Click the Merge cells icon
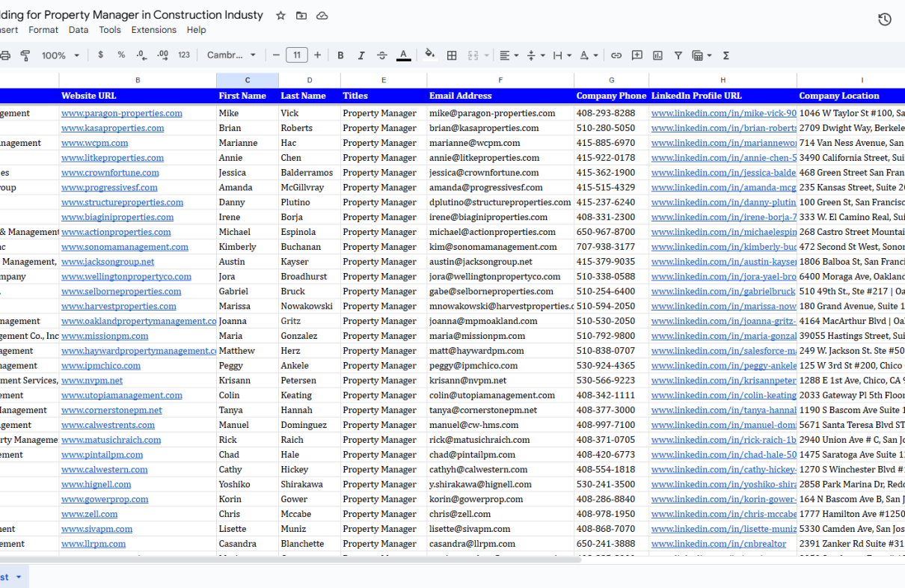This screenshot has width=905, height=588. coord(473,55)
